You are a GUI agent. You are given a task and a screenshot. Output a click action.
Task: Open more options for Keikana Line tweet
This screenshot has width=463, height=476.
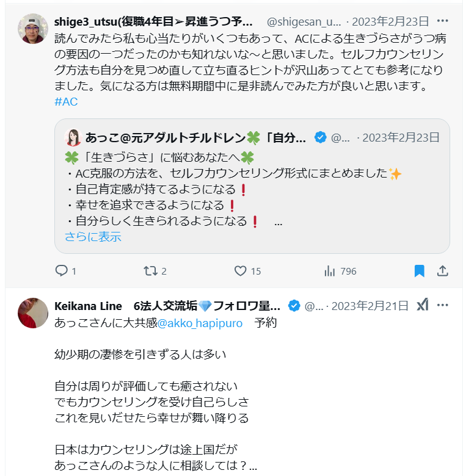[x=443, y=305]
